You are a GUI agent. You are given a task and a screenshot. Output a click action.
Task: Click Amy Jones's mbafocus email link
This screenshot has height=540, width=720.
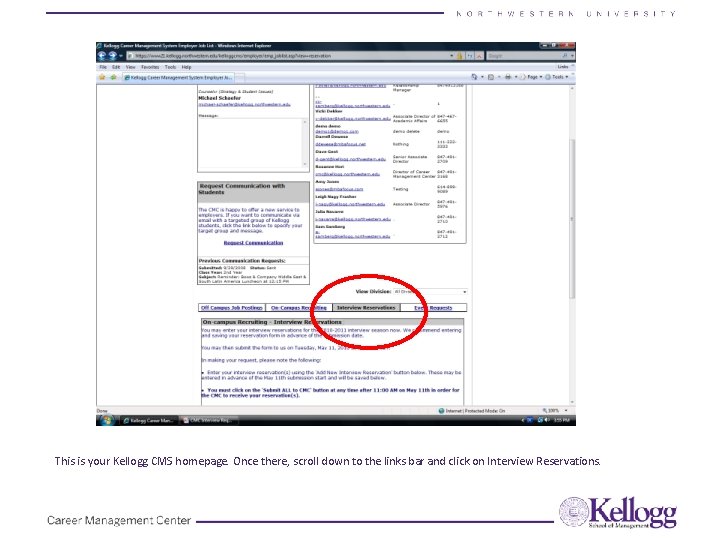point(339,189)
